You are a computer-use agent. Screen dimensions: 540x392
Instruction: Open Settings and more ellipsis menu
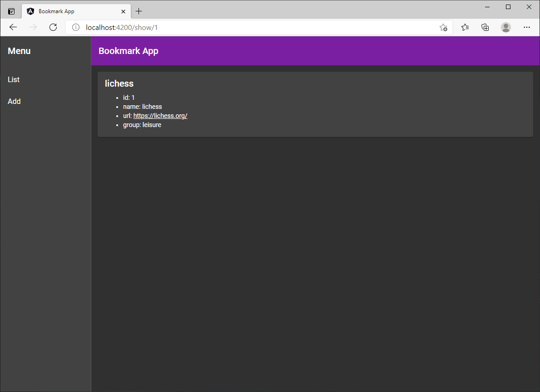tap(526, 27)
